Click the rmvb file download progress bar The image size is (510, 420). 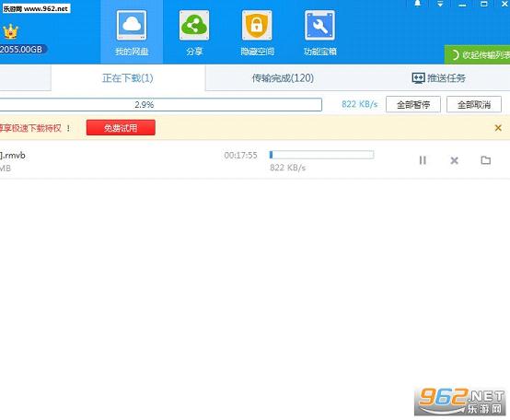[x=321, y=155]
